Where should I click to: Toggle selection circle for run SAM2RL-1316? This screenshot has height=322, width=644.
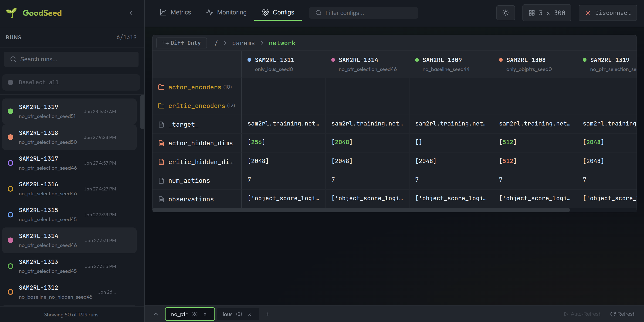coord(10,189)
